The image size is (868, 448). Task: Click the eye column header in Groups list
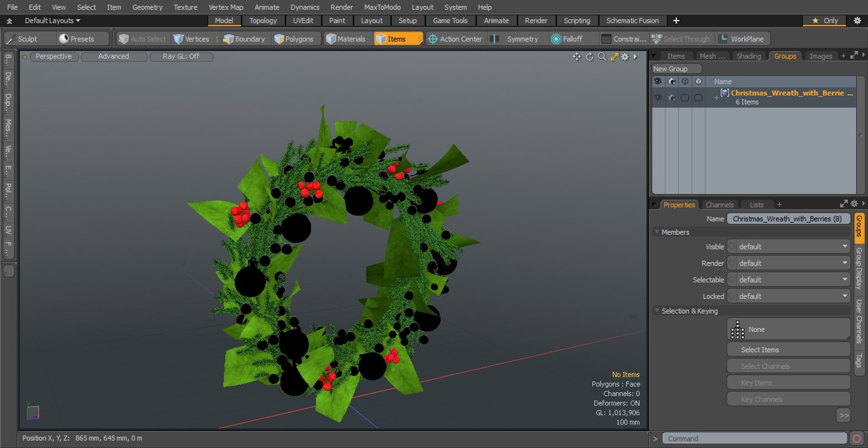[x=658, y=81]
